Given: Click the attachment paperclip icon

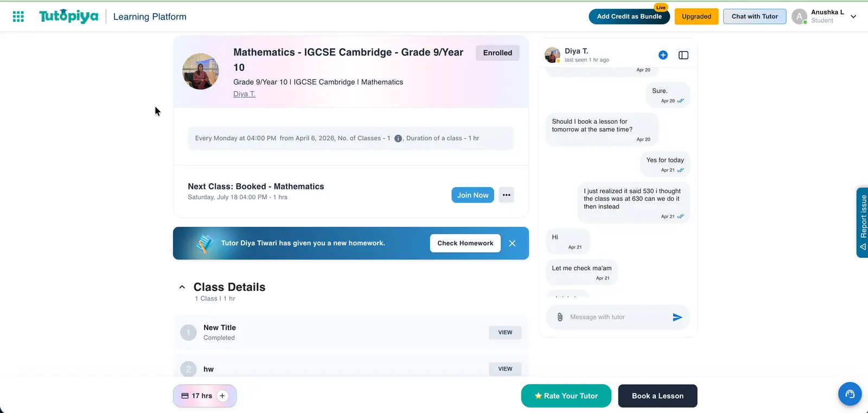Looking at the screenshot, I should (x=560, y=317).
